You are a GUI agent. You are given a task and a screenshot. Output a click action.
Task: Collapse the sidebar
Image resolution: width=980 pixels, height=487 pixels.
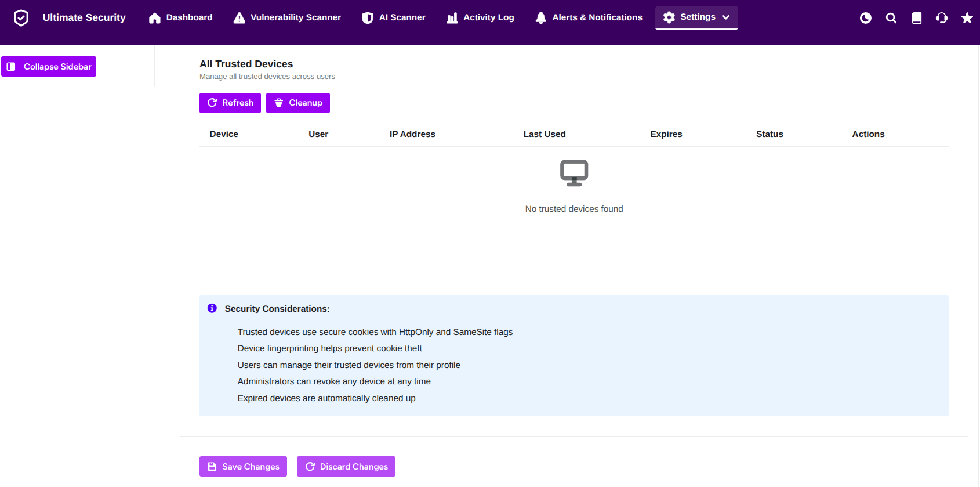(x=49, y=67)
